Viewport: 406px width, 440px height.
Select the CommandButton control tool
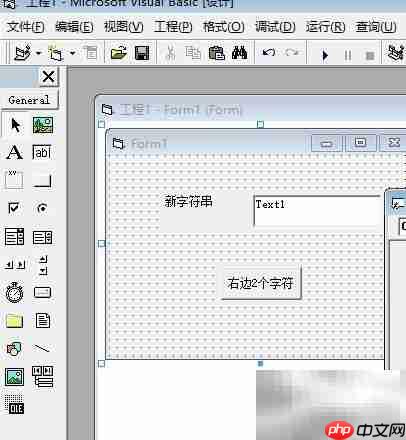pyautogui.click(x=42, y=181)
